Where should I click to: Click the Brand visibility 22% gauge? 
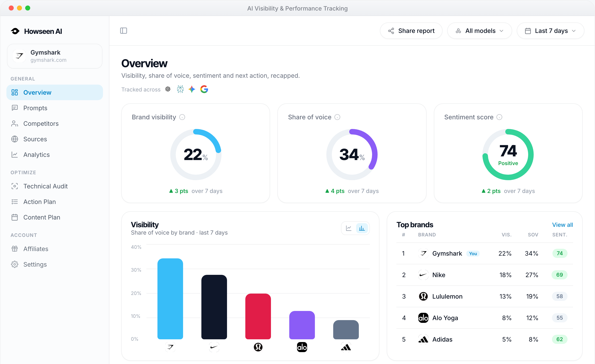tap(196, 155)
